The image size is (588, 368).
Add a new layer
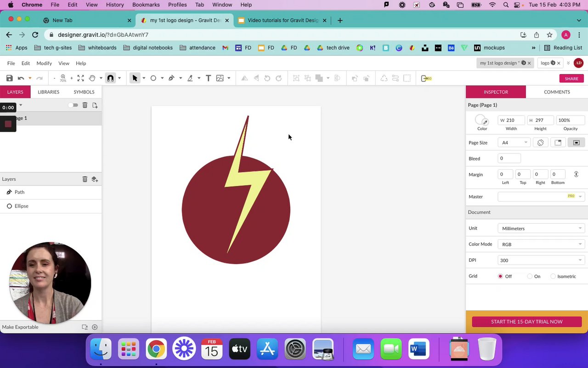(94, 179)
